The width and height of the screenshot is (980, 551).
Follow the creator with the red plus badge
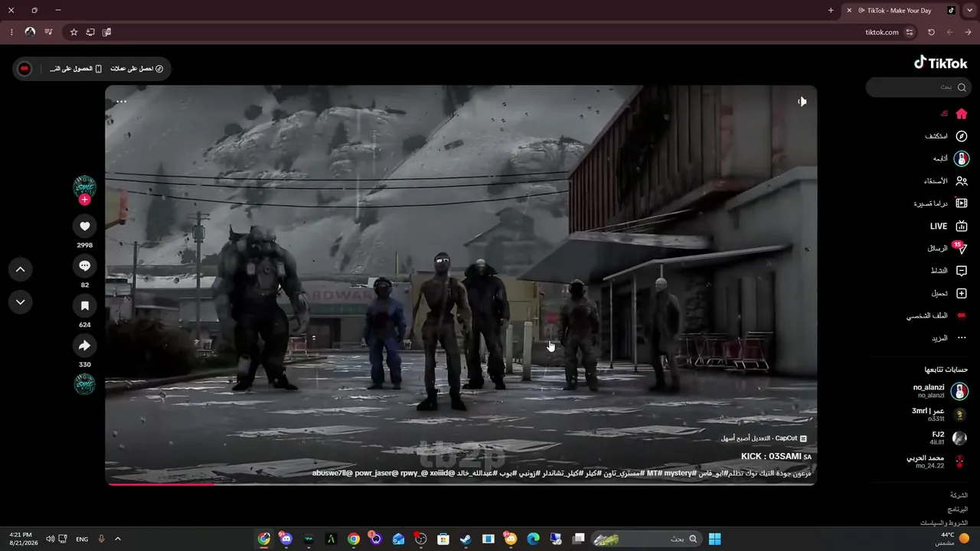pyautogui.click(x=84, y=200)
